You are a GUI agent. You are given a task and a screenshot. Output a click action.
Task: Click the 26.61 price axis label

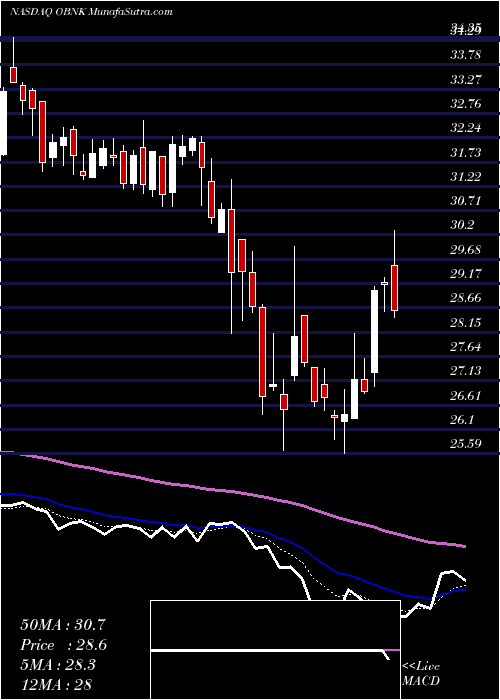point(466,396)
